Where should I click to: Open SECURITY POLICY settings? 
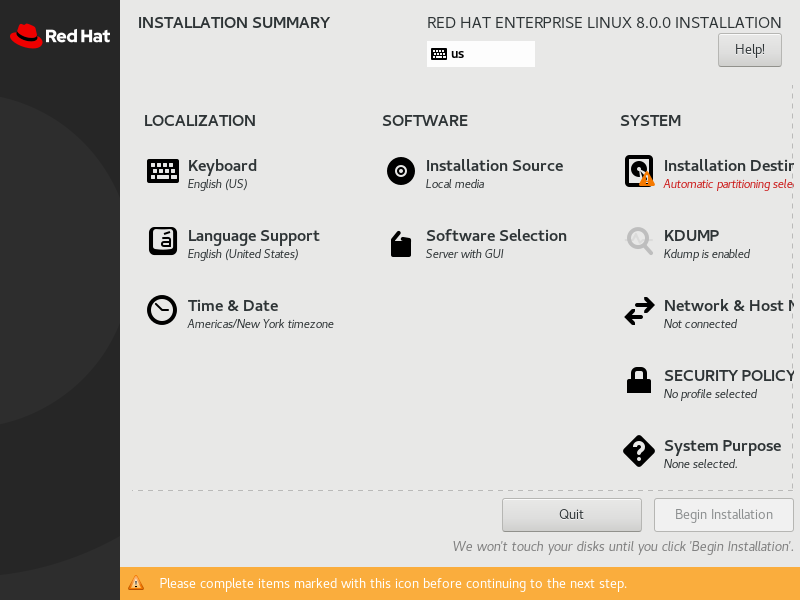click(x=729, y=376)
